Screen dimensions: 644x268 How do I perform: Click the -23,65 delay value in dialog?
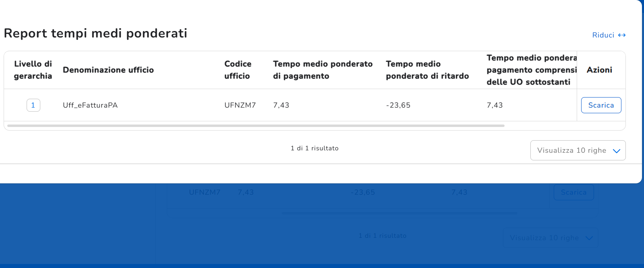click(x=398, y=105)
